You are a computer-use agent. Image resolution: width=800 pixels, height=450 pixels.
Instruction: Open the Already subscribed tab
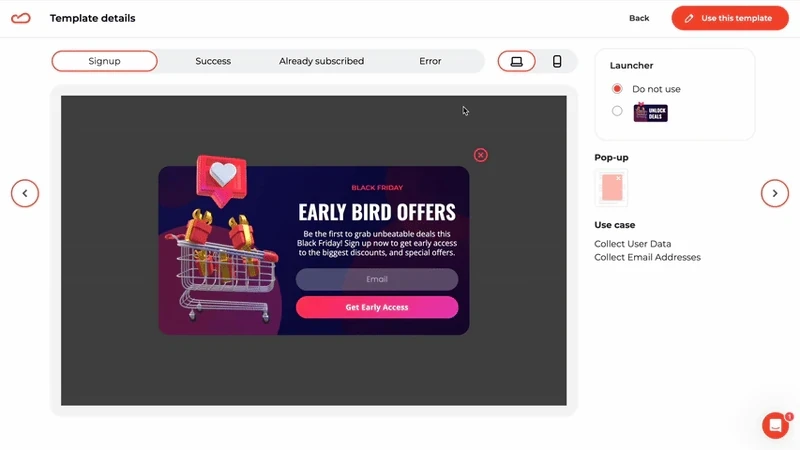tap(321, 61)
